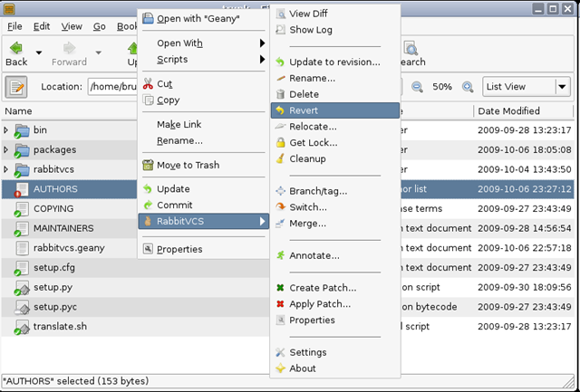Screen dimensions: 580x392
Task: Click the Create Patch green icon
Action: click(x=280, y=288)
